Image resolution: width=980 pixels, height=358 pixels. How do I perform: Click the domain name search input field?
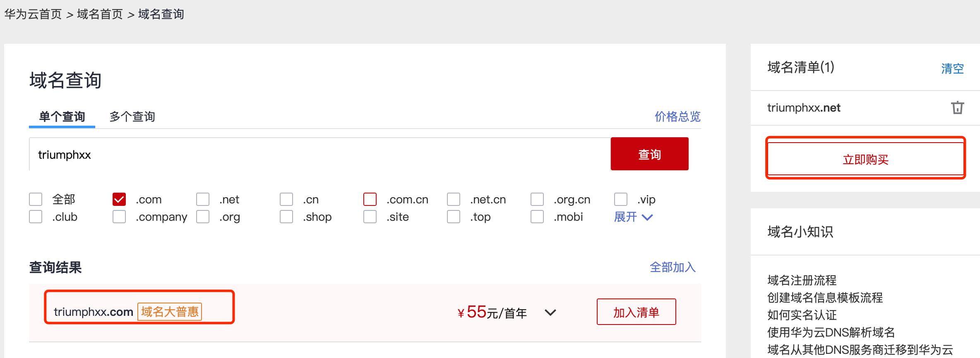point(290,154)
